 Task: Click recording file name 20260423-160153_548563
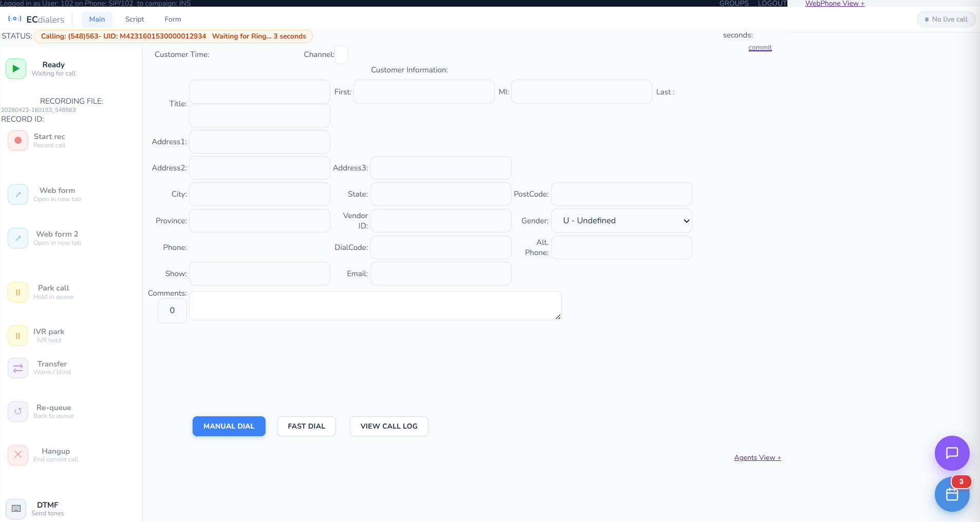coord(39,110)
